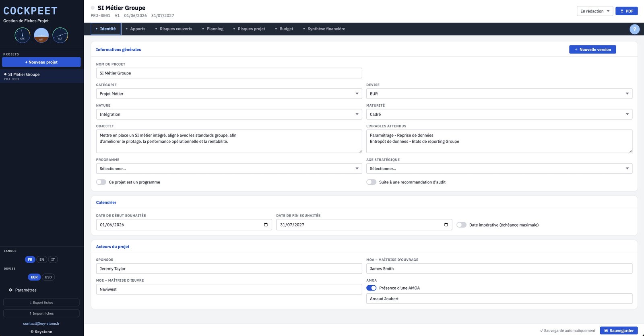Select EUR currency in sidebar

[34, 277]
